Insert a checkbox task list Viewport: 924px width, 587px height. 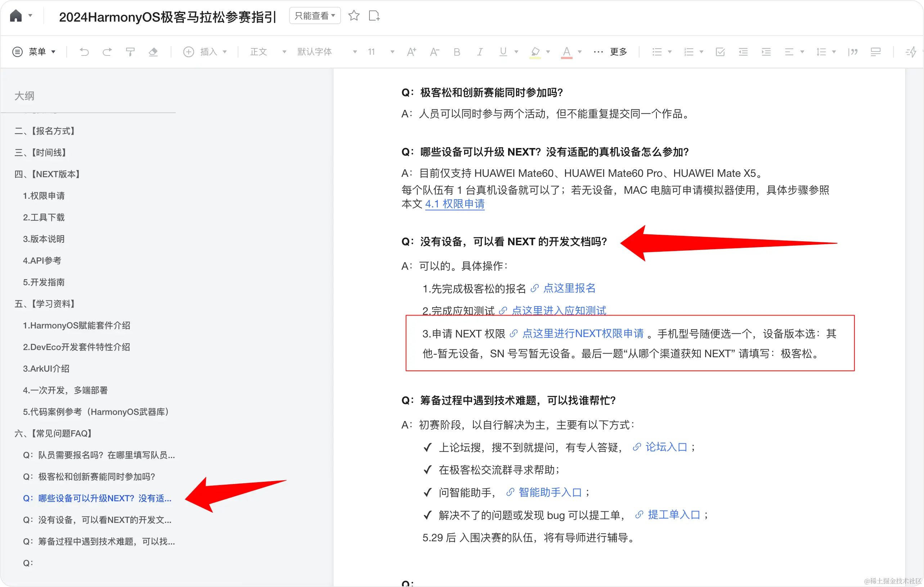(720, 51)
